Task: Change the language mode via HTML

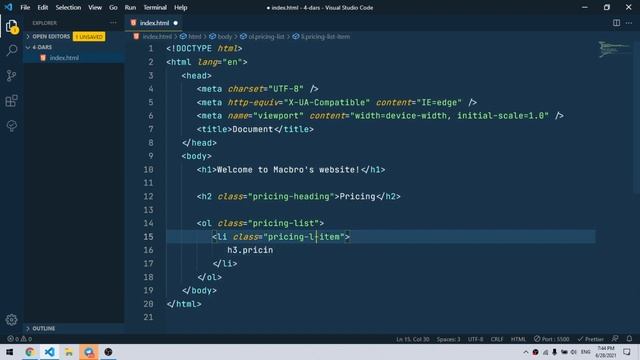Action: point(518,339)
